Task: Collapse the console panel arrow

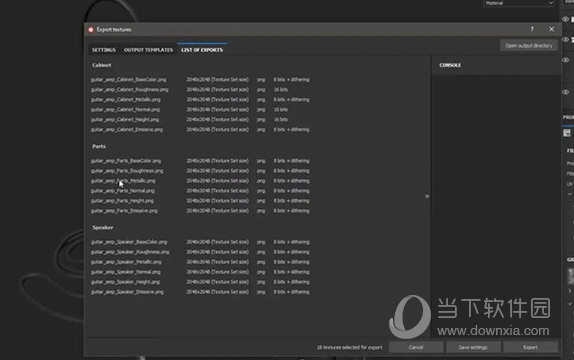Action: click(427, 196)
